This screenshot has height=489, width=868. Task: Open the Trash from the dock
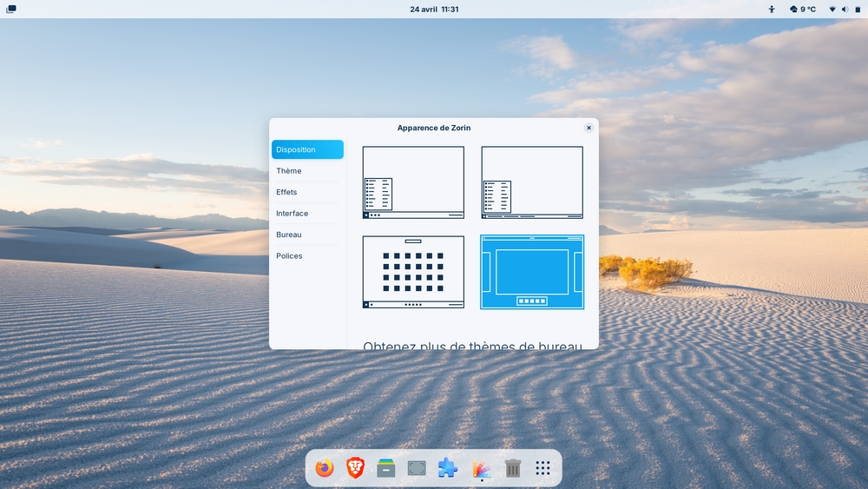click(x=513, y=468)
